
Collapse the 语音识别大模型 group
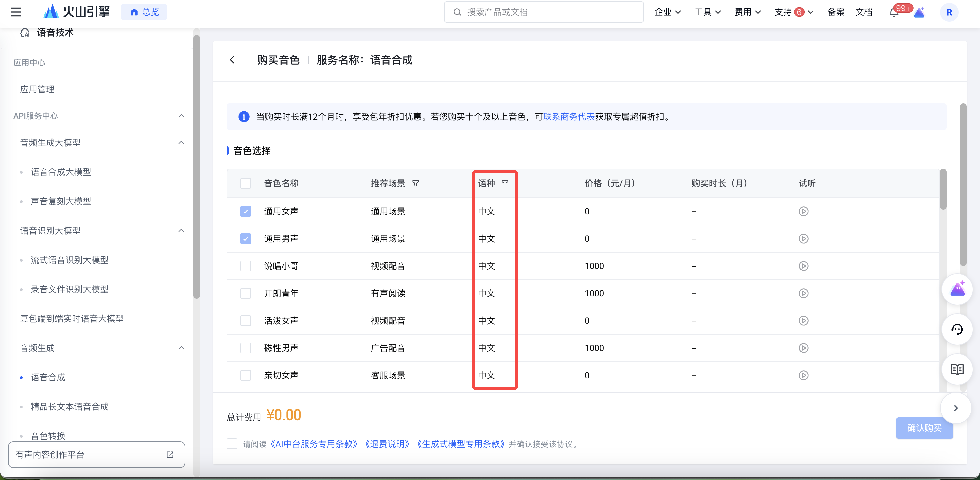pyautogui.click(x=181, y=230)
